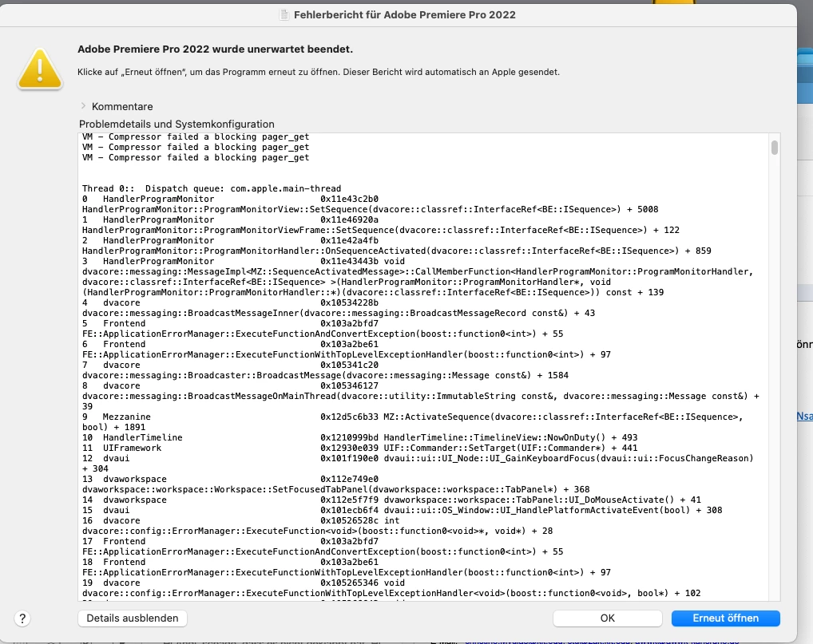Click the '11 UIFramework' stack frame line
The width and height of the screenshot is (813, 644).
click(360, 448)
